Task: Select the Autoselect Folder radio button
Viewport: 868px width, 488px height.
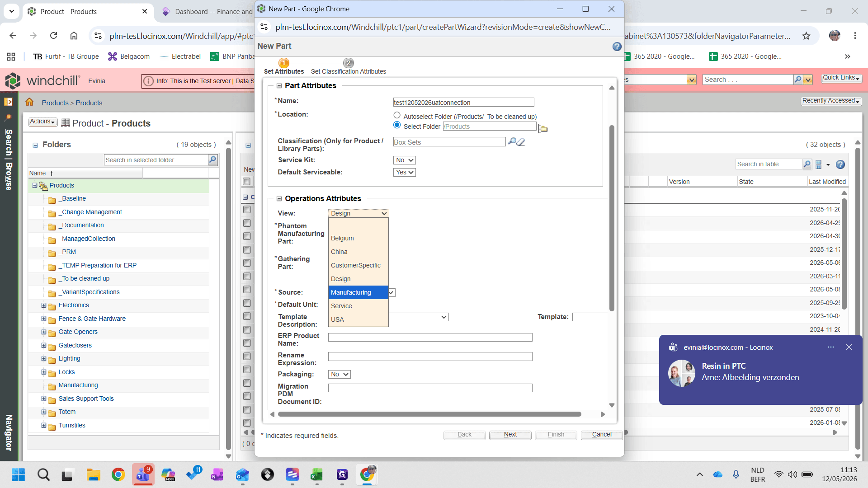Action: (x=397, y=115)
